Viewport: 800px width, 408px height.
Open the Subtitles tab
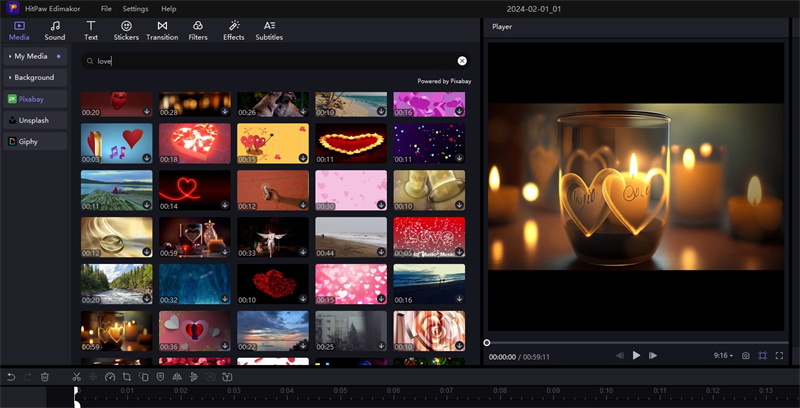pos(269,31)
